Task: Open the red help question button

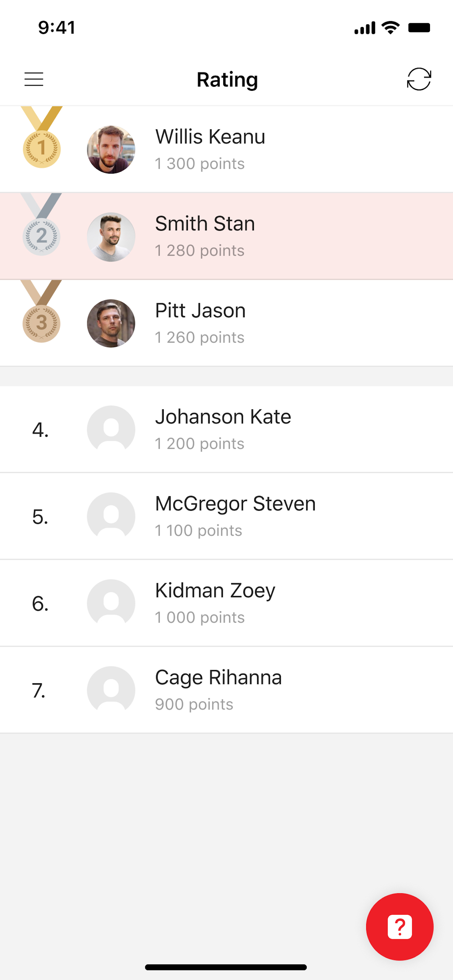Action: (399, 926)
